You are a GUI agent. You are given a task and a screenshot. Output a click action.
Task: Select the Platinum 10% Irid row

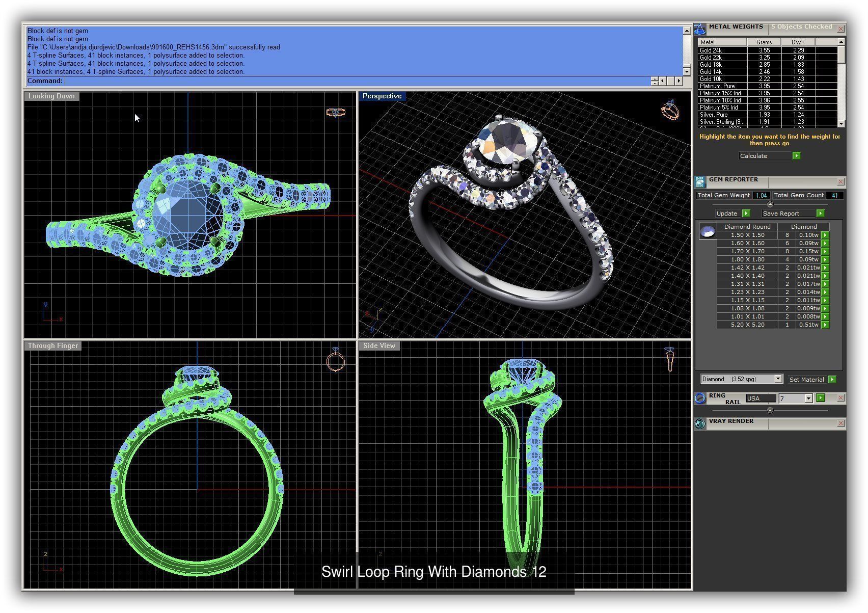[x=767, y=100]
